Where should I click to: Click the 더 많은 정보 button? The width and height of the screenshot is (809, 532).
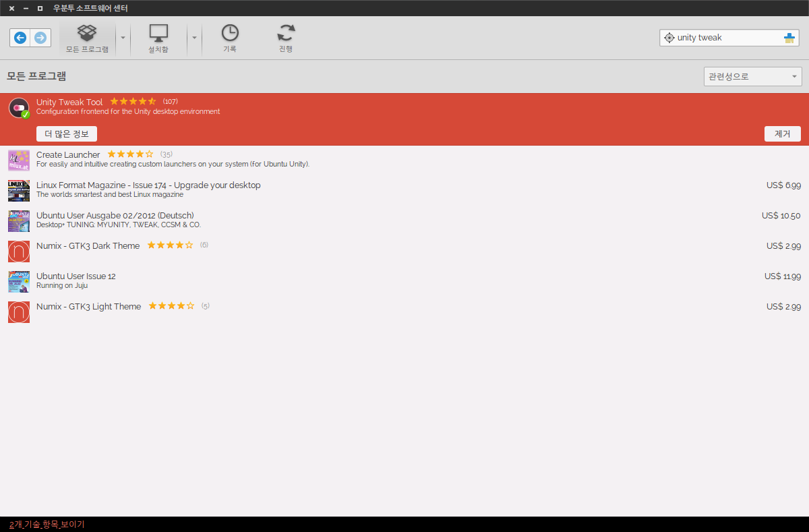coord(67,134)
